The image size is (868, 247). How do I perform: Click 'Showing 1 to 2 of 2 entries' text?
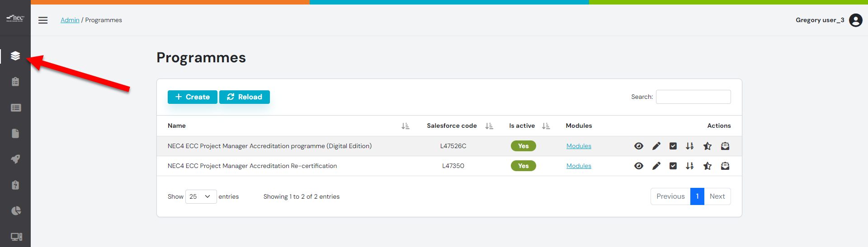pyautogui.click(x=302, y=196)
